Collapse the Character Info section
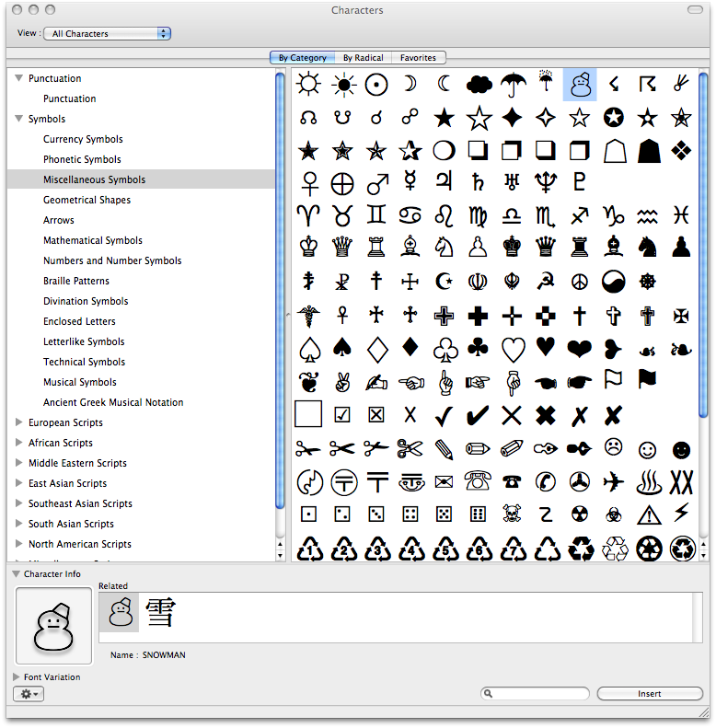 tap(16, 574)
